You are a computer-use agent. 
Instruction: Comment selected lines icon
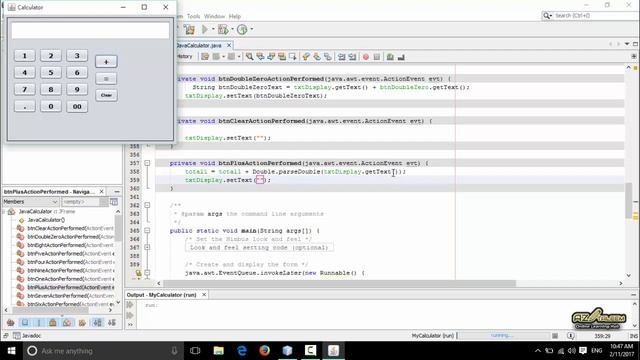coord(390,57)
